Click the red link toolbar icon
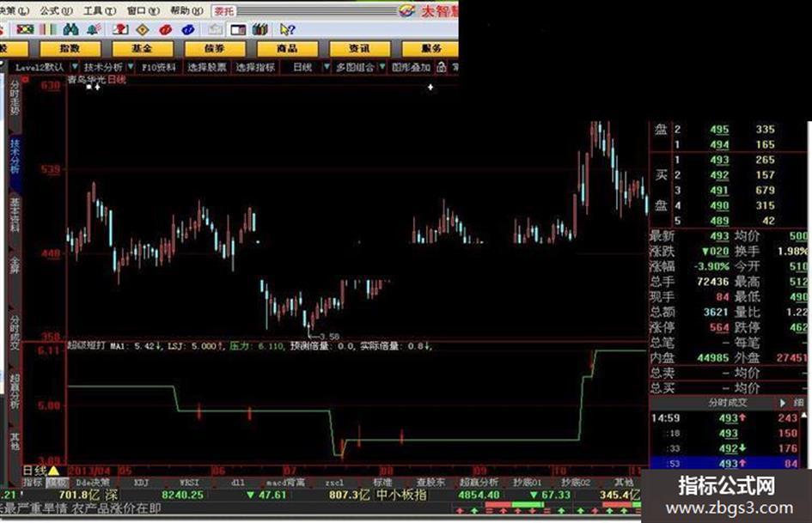This screenshot has height=523, width=812. coord(165,30)
